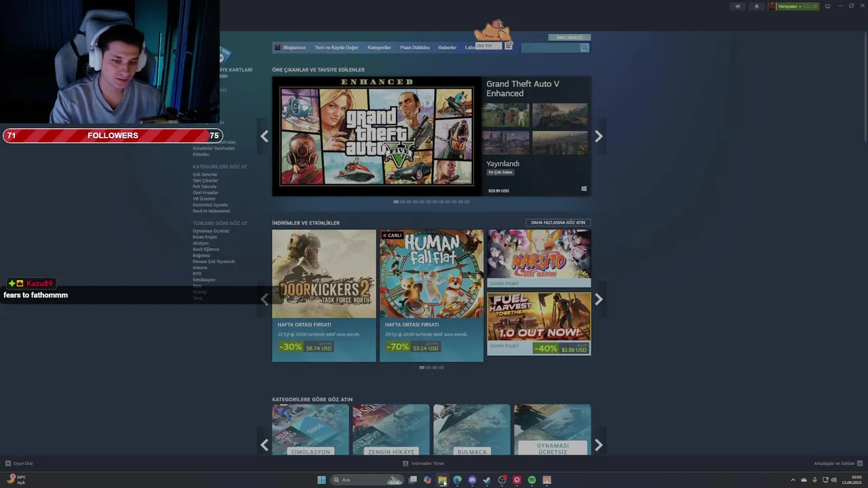Switch to Big Picture mode icon
The image size is (868, 488).
point(827,6)
